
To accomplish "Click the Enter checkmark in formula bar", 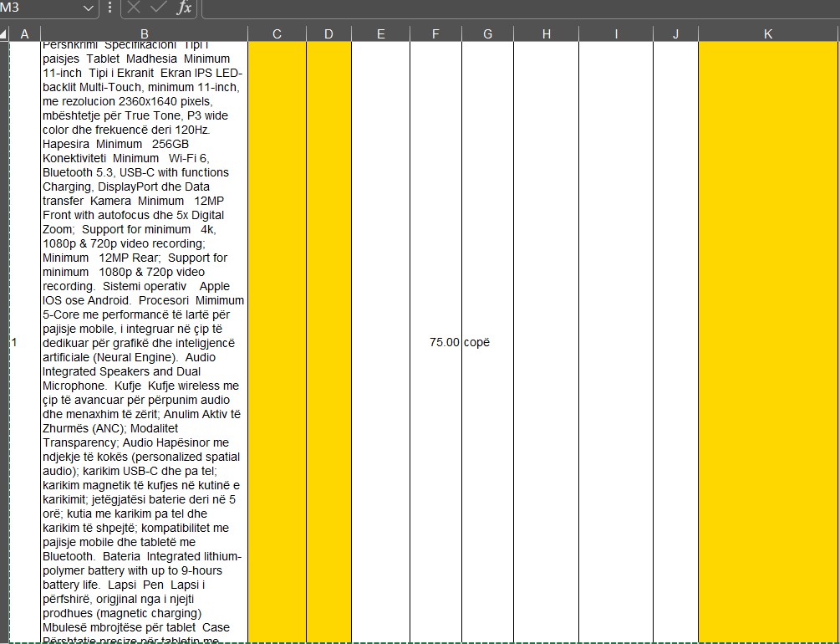I will pyautogui.click(x=159, y=8).
